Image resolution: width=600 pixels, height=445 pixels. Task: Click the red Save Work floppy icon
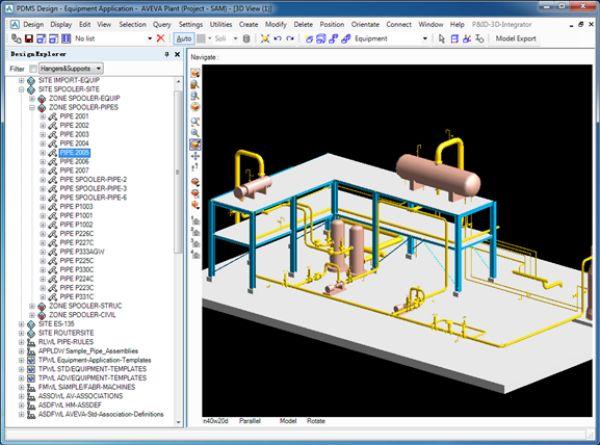tap(29, 39)
